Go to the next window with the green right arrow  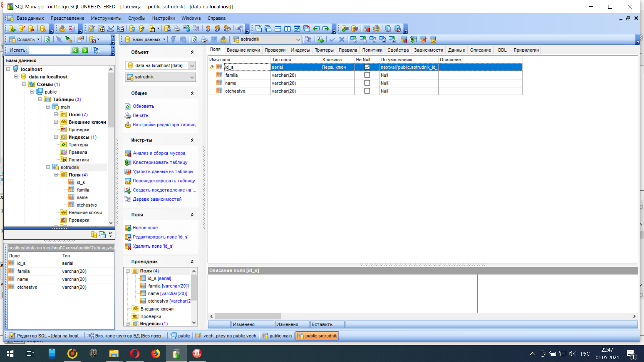(x=326, y=29)
